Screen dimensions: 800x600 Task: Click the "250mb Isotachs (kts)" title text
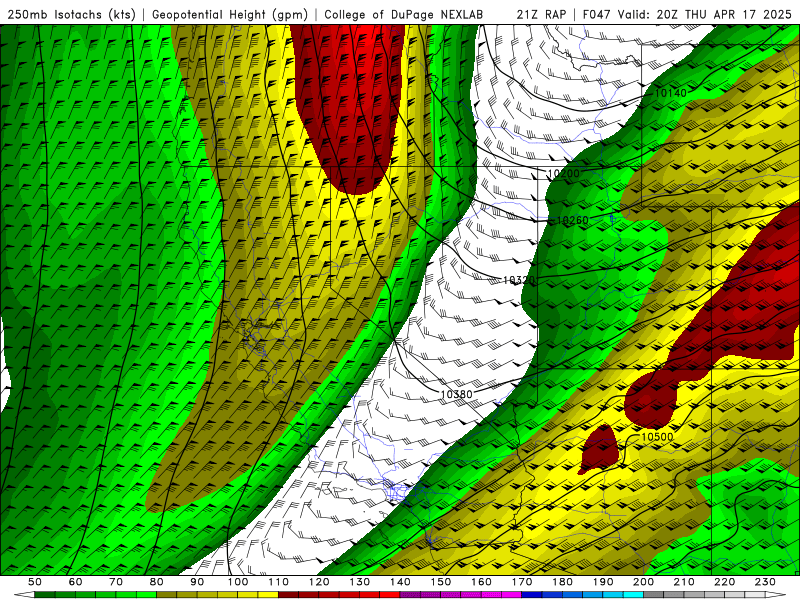click(71, 14)
